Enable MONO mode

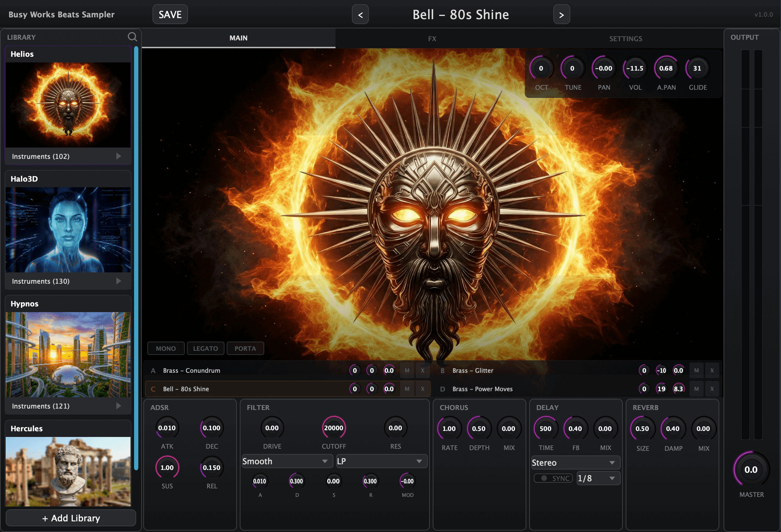(x=166, y=348)
